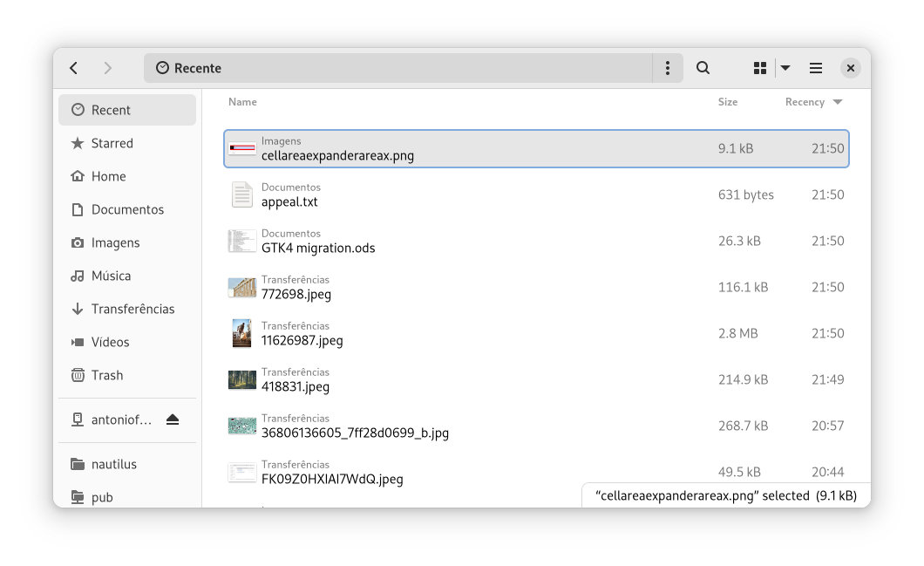Open the pub network location

click(127, 497)
